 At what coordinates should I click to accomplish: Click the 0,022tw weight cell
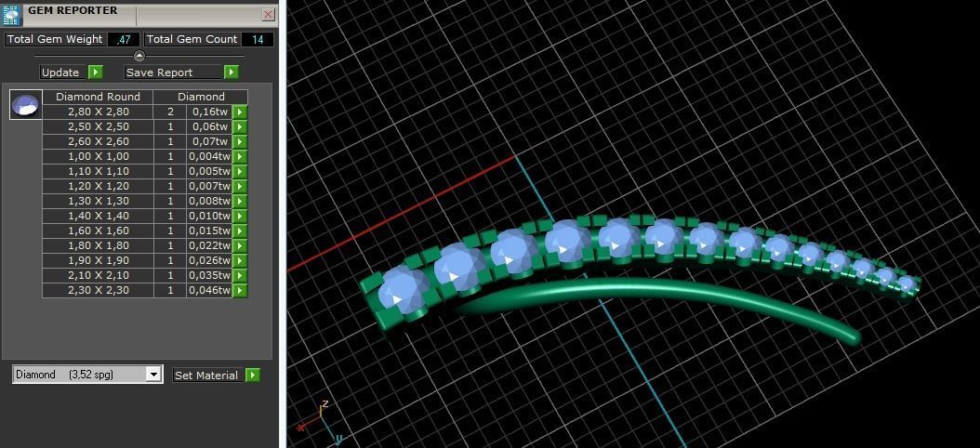[x=209, y=245]
